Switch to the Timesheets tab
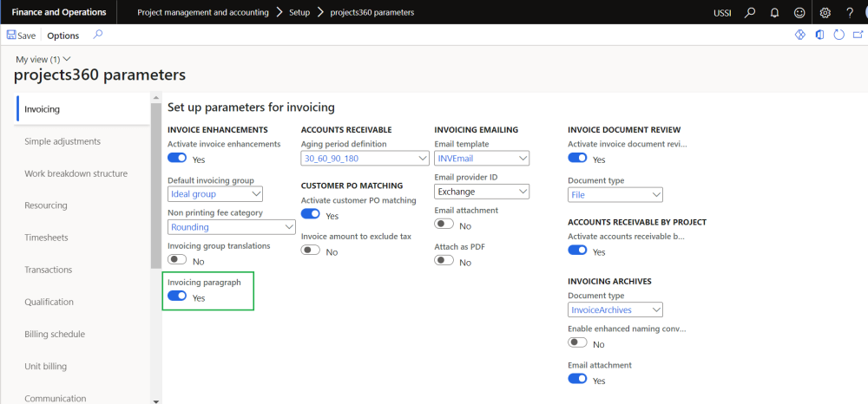This screenshot has width=868, height=404. click(x=46, y=238)
